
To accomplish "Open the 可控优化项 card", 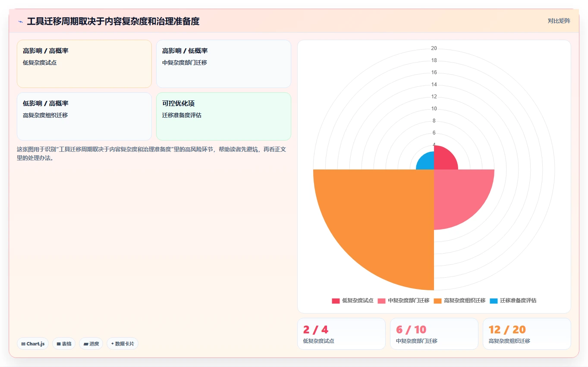I will click(x=223, y=116).
